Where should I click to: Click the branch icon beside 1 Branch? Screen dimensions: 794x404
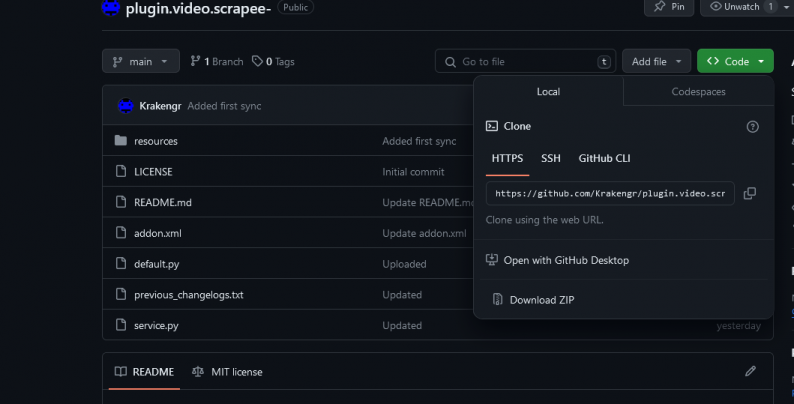pos(195,61)
